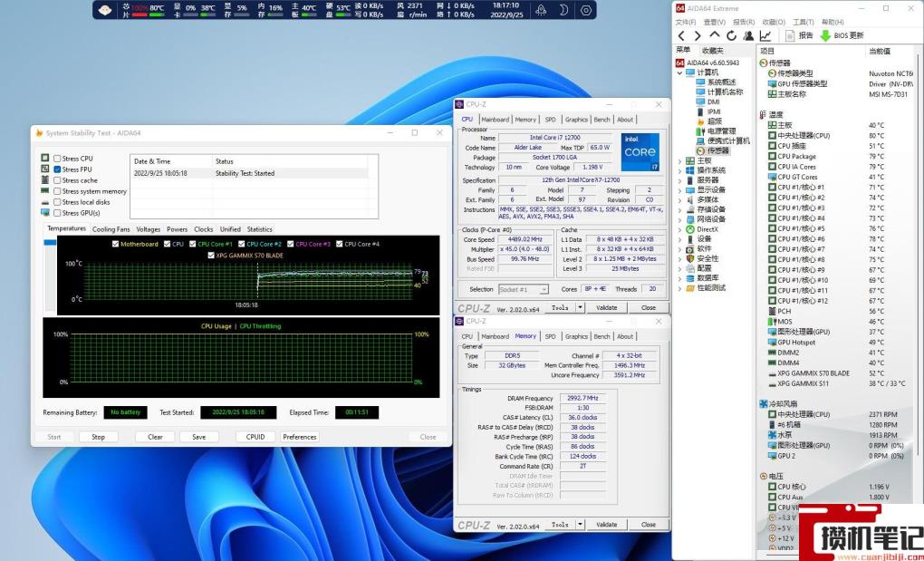Screen dimensions: 924x561
Task: Open CPUID from the Stability Test window
Action: 255,437
